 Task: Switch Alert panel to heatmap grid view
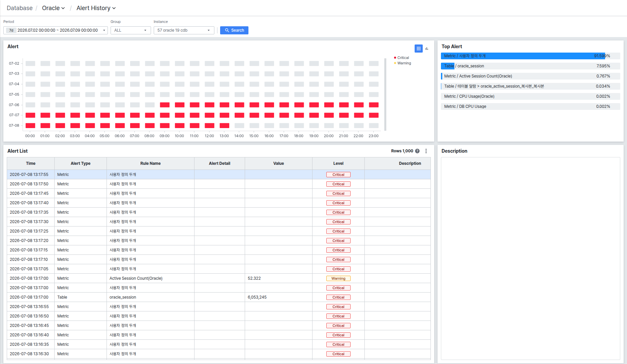pos(418,49)
